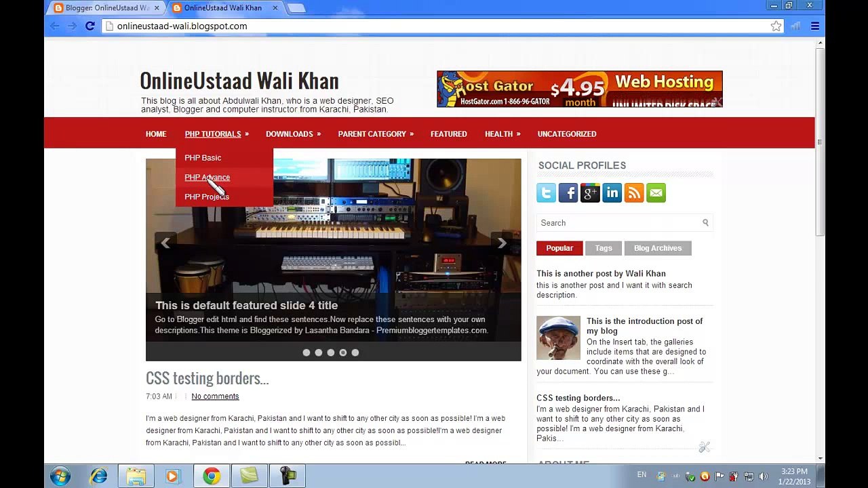Viewport: 868px width, 488px height.
Task: Open the taskbar clock showing 3:23 PM
Action: coord(794,476)
